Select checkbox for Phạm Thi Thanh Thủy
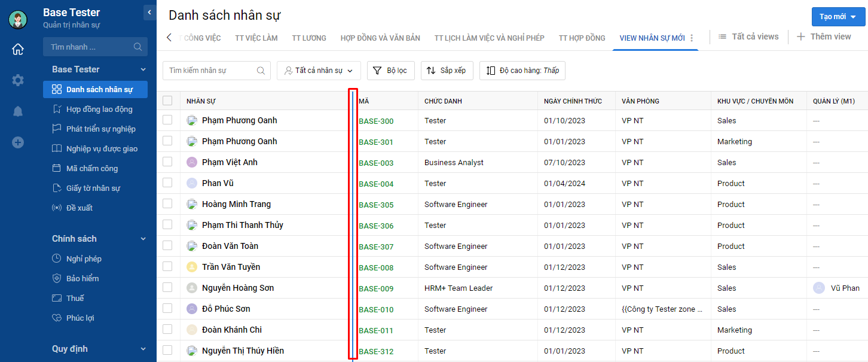The height and width of the screenshot is (362, 868). (x=167, y=224)
